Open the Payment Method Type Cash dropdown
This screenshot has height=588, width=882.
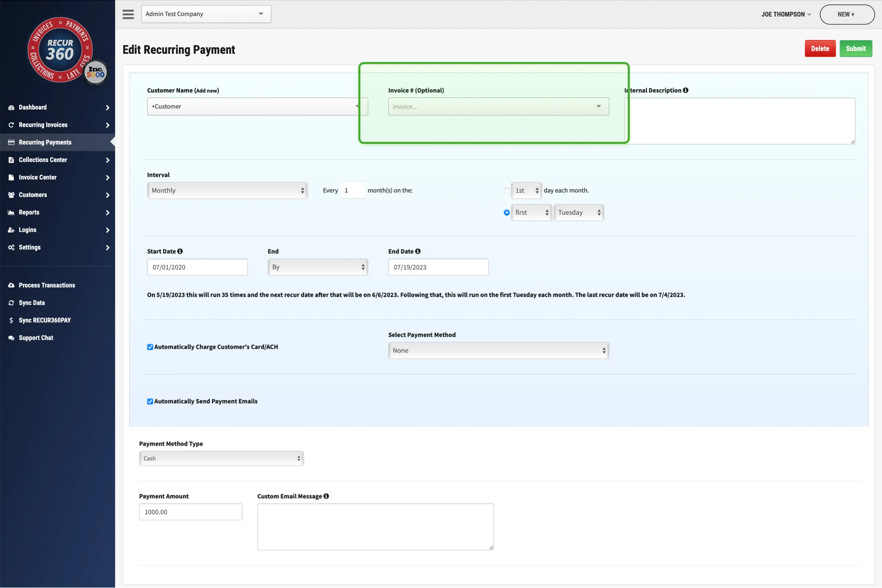[222, 458]
